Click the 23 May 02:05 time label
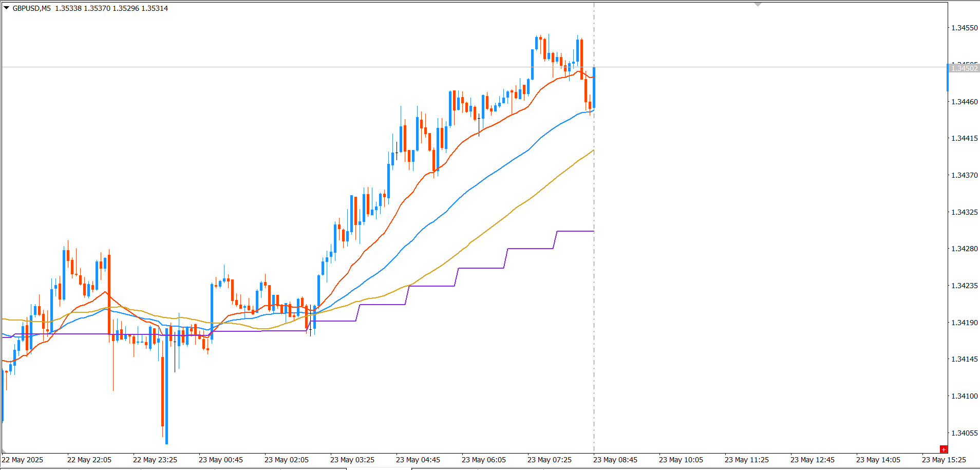The image size is (980, 470). pyautogui.click(x=287, y=460)
